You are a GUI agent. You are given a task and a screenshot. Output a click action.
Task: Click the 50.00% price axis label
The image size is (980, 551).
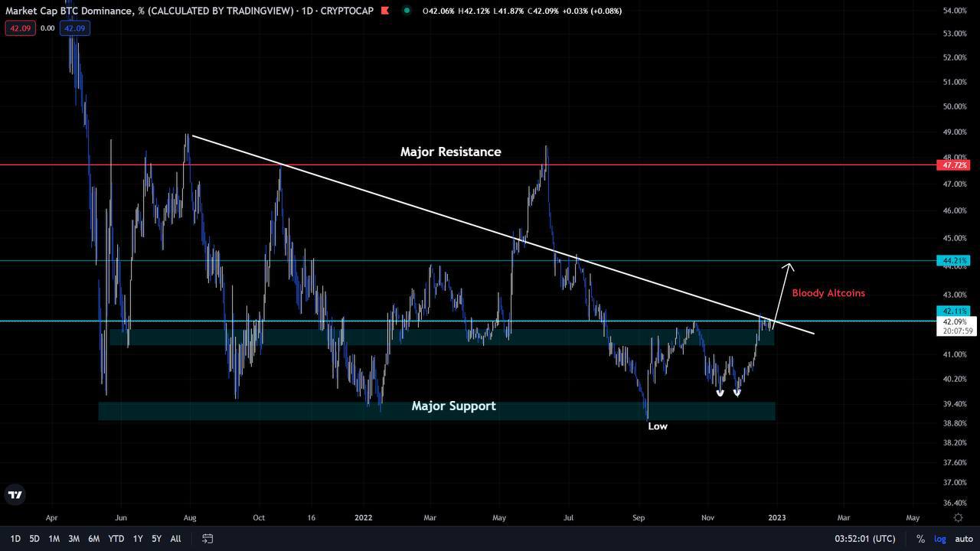tap(955, 106)
